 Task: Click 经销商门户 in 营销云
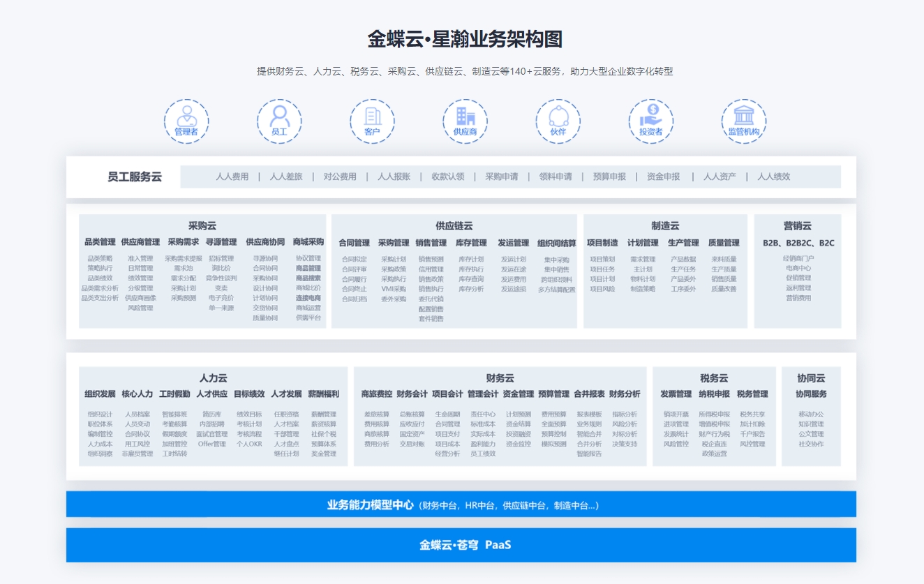coord(798,258)
